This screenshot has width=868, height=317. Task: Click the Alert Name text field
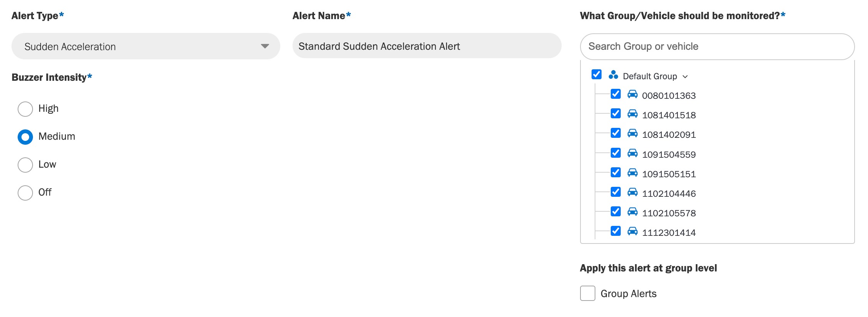coord(427,46)
